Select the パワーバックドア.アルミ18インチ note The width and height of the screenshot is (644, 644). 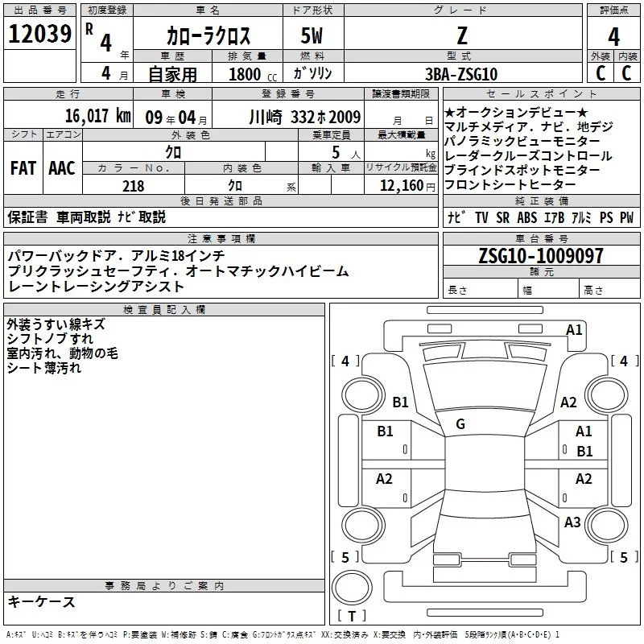point(116,256)
